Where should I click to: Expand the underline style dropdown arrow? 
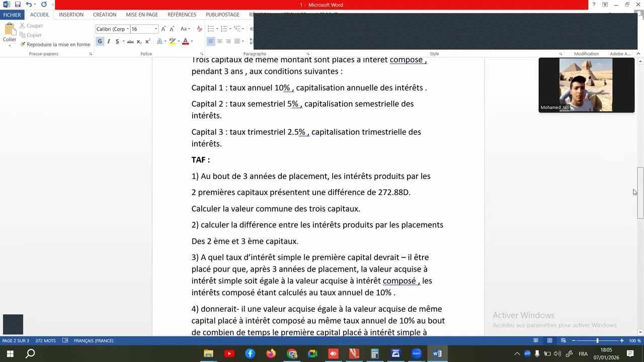click(123, 41)
